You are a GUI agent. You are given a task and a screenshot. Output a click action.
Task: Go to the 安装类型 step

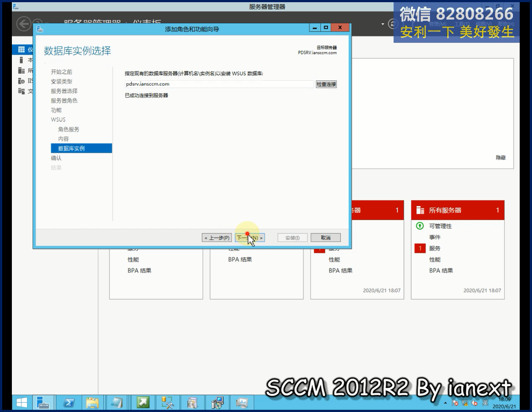click(x=62, y=81)
